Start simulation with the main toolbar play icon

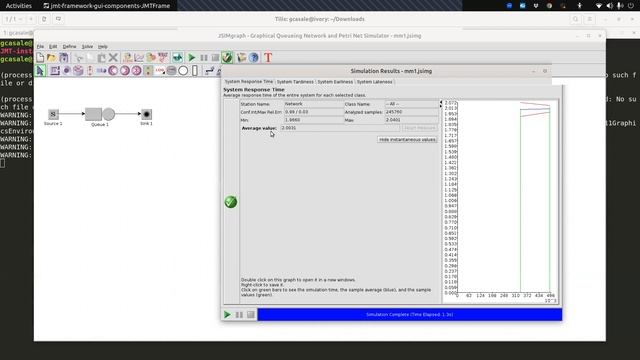pyautogui.click(x=191, y=58)
